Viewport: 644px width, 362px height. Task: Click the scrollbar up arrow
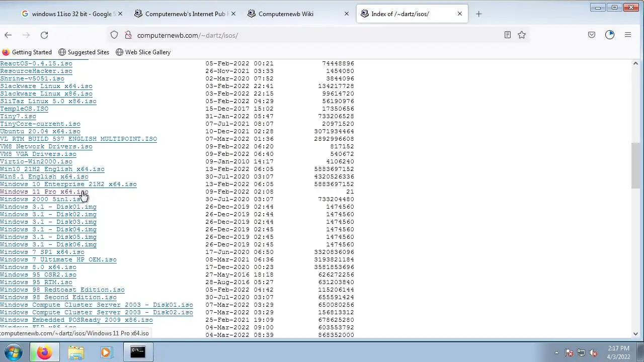(x=635, y=63)
